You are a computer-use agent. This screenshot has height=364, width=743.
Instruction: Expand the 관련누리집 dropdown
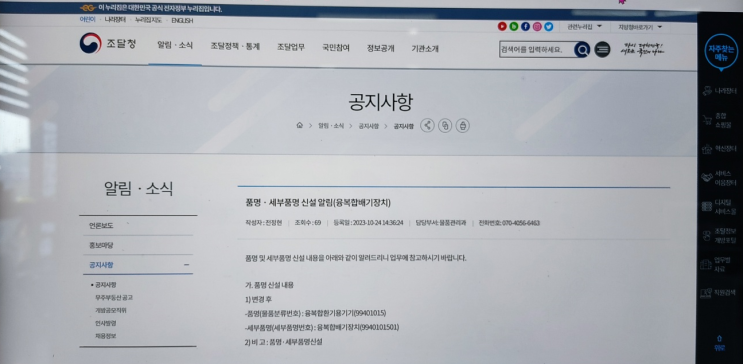coord(584,27)
